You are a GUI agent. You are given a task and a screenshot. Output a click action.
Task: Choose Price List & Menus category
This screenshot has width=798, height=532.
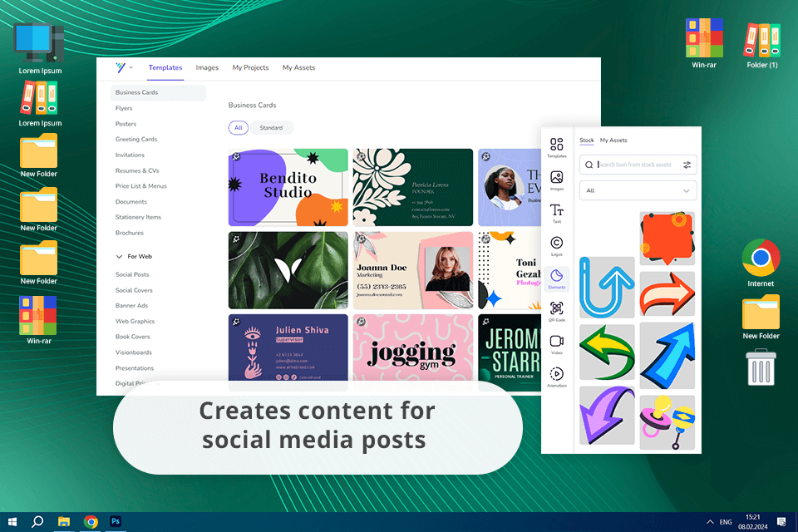(x=141, y=186)
